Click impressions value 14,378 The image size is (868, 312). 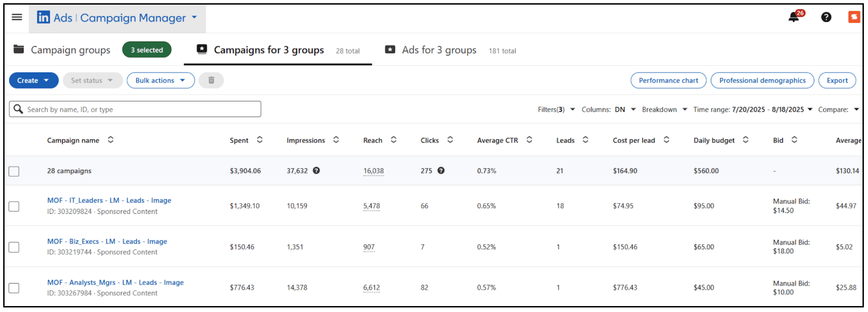[297, 288]
